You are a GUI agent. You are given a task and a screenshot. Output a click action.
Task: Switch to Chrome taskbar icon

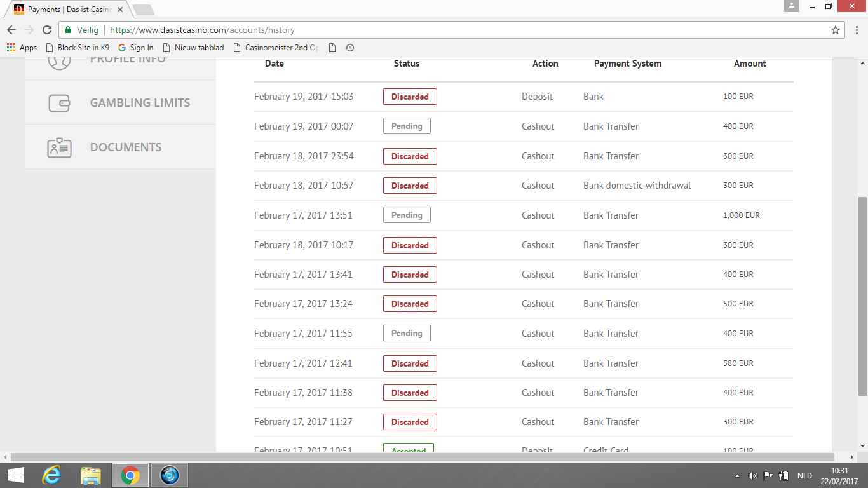(130, 475)
